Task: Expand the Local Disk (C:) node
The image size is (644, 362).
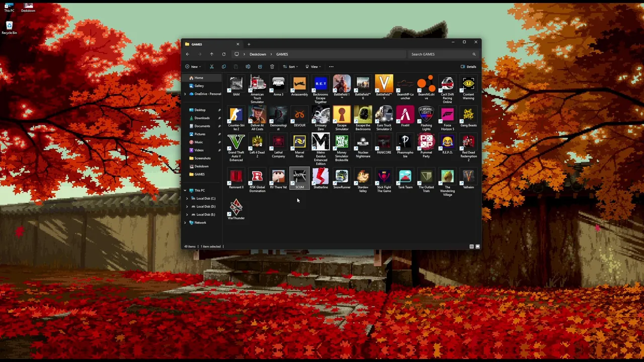Action: tap(187, 199)
